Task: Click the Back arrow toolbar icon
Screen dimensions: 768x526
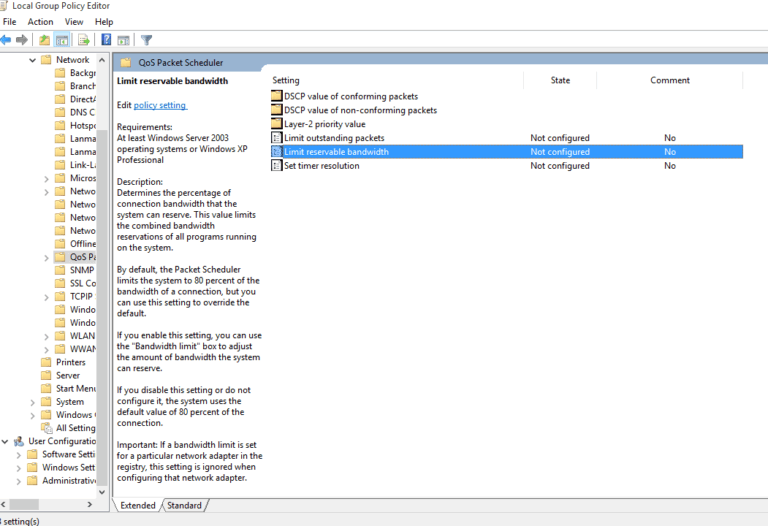Action: pos(5,40)
